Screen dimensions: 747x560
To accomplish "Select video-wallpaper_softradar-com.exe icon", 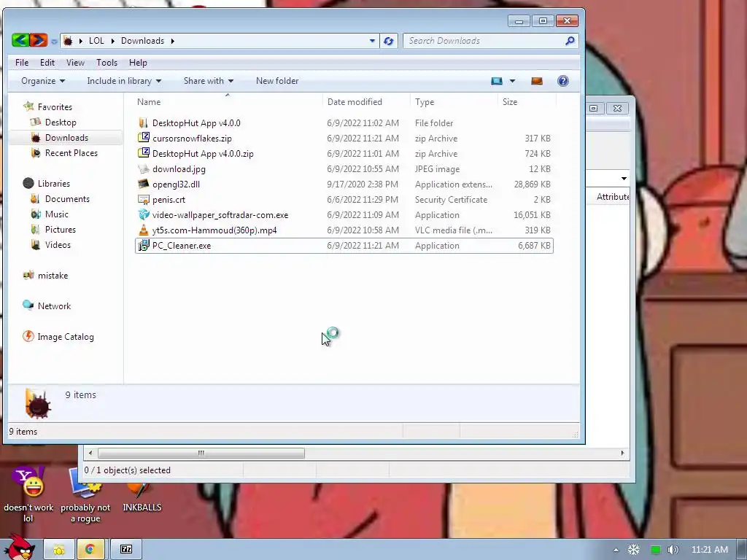I will pyautogui.click(x=144, y=215).
